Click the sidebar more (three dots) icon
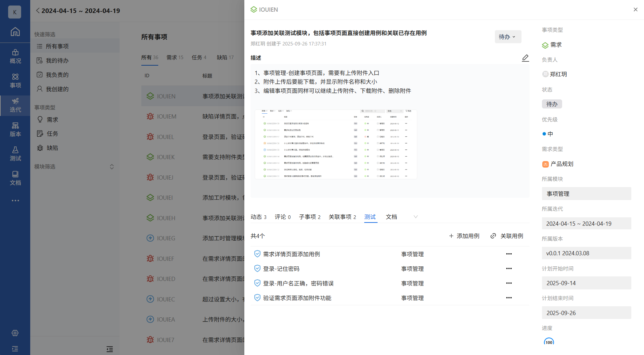Viewport: 644px width, 355px height. pyautogui.click(x=15, y=200)
